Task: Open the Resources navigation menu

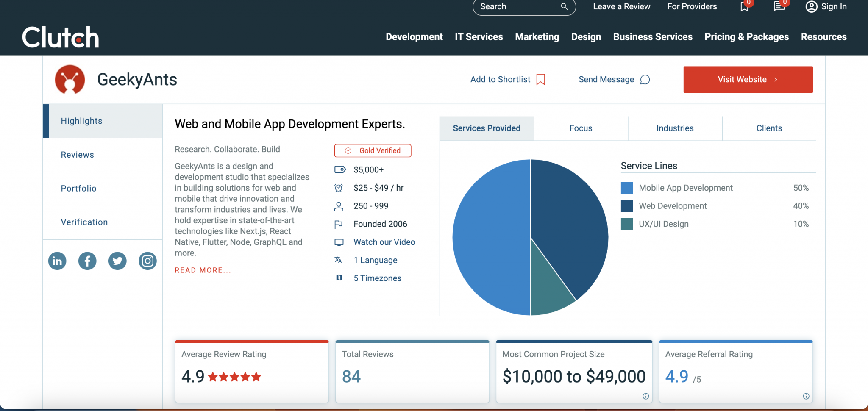Action: tap(823, 37)
